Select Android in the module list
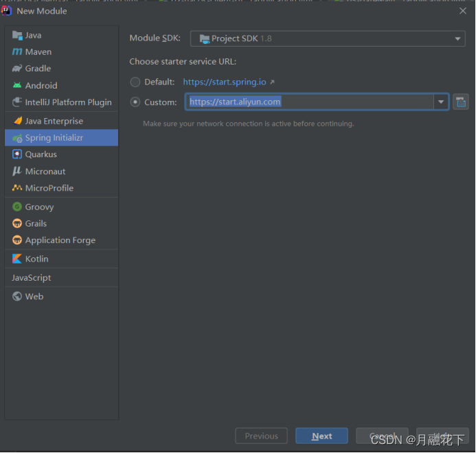 [x=62, y=86]
